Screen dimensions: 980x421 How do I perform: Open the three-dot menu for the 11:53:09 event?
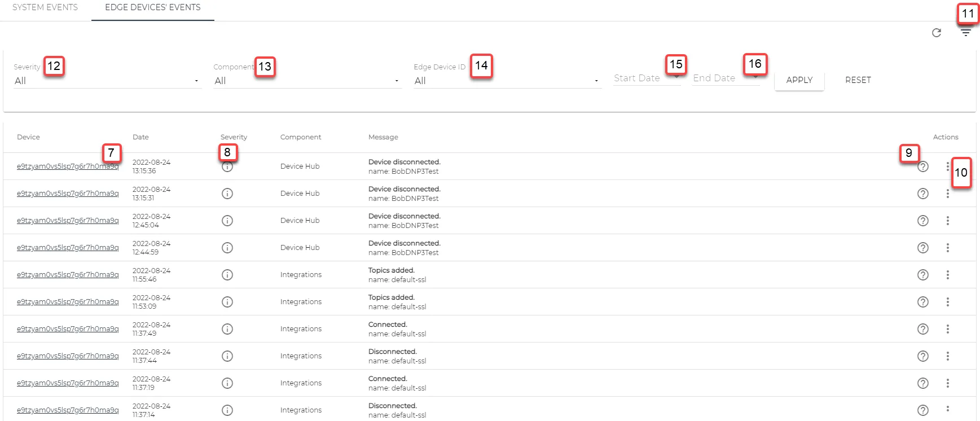[x=948, y=302]
